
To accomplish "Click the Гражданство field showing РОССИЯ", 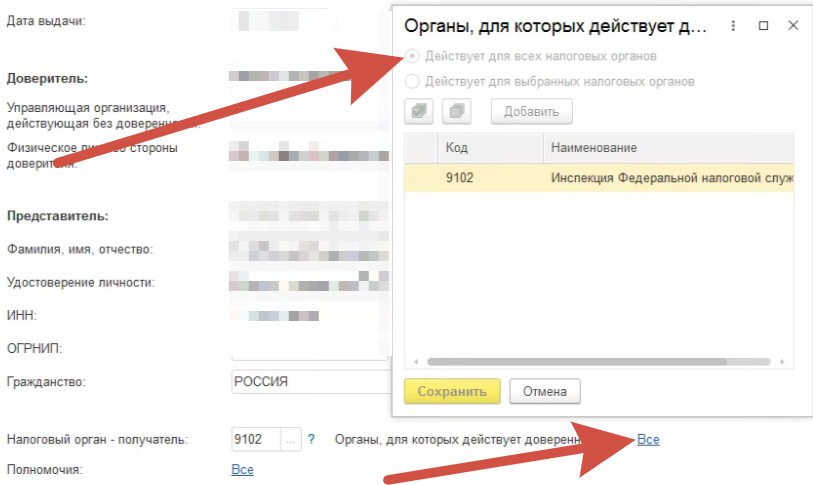I will (x=305, y=382).
